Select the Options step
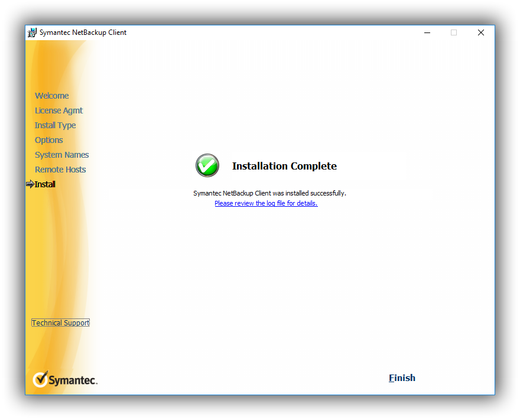The width and height of the screenshot is (520, 420). pos(48,140)
